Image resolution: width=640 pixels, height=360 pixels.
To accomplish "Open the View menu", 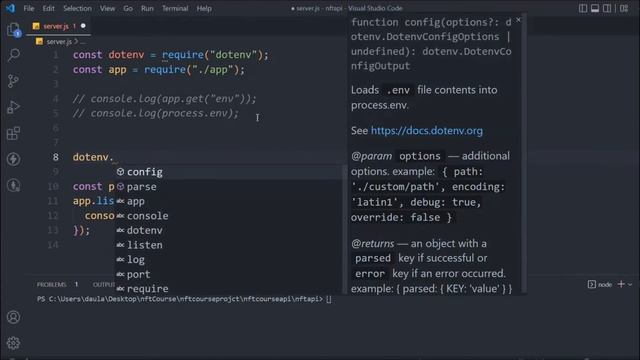I will pyautogui.click(x=107, y=8).
